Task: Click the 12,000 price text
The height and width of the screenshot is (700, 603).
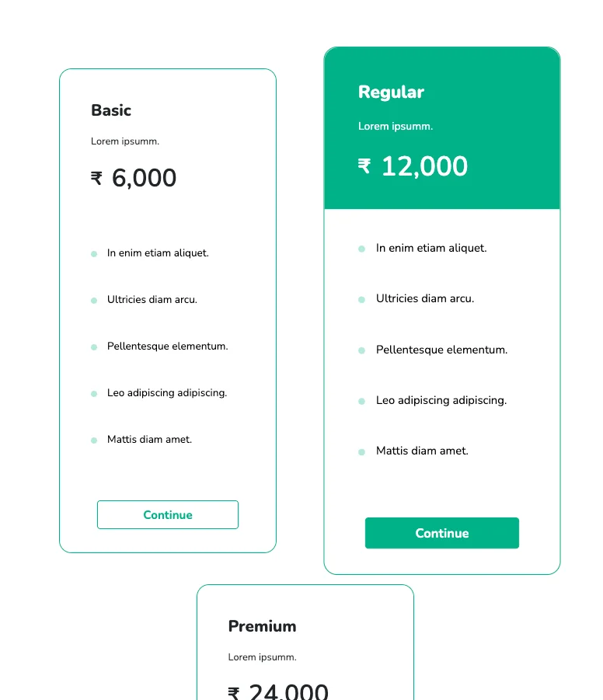Action: coord(424,165)
